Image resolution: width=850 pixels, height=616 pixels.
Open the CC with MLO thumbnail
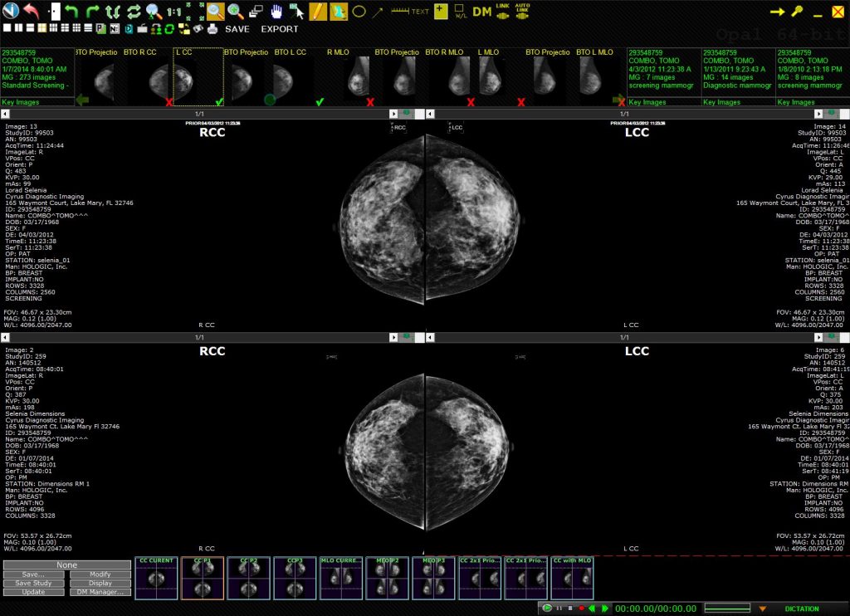coord(572,574)
